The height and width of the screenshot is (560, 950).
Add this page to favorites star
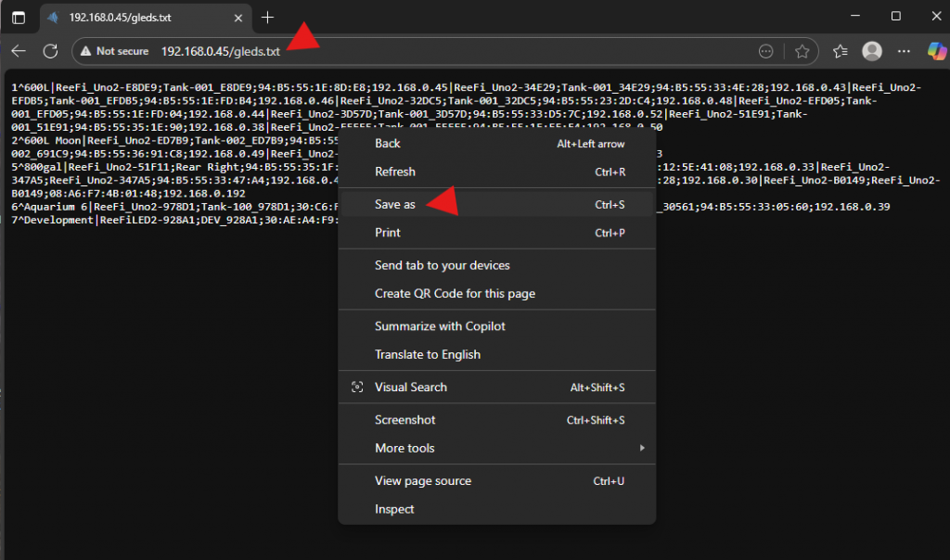[x=802, y=52]
